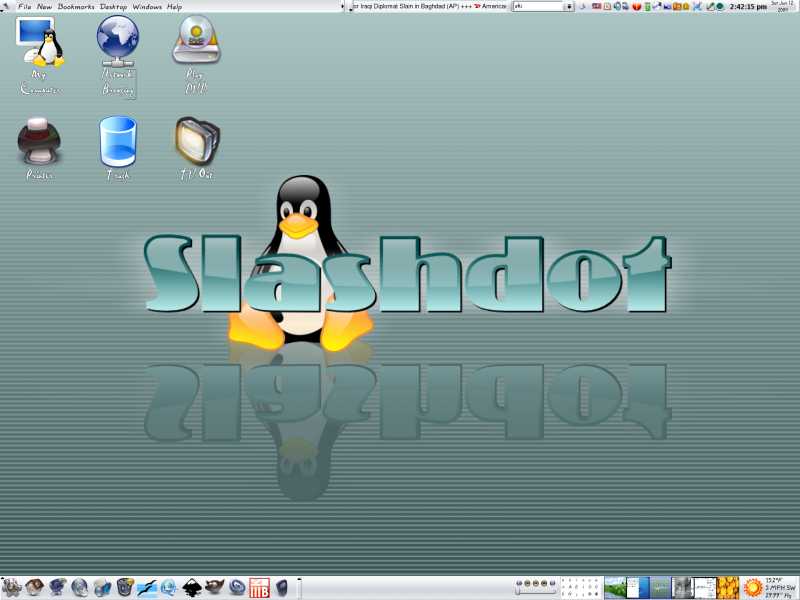Click the blue swirl icon beside GIMP
The height and width of the screenshot is (600, 800).
click(x=237, y=588)
